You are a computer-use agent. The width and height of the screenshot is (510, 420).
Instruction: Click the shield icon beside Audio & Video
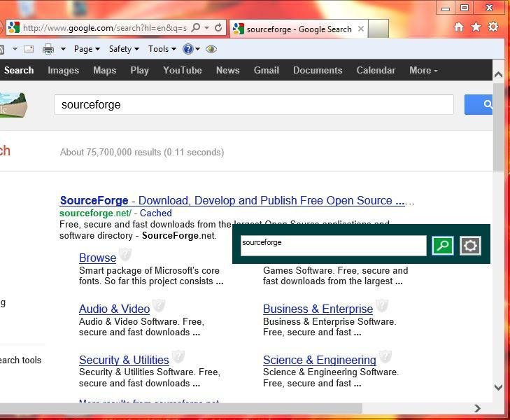pos(159,305)
